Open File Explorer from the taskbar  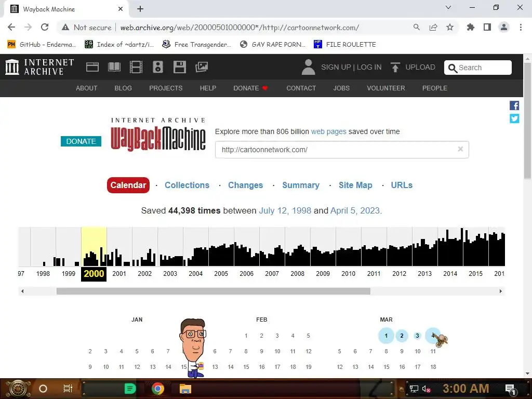185,389
